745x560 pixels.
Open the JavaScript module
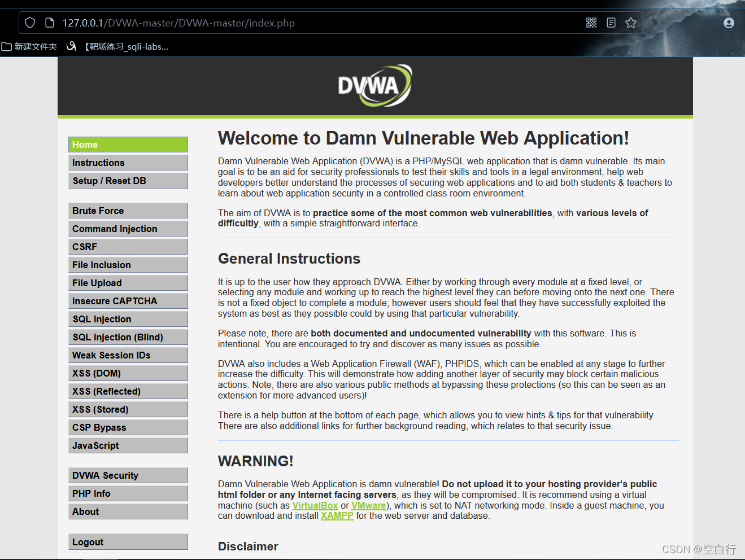point(128,445)
